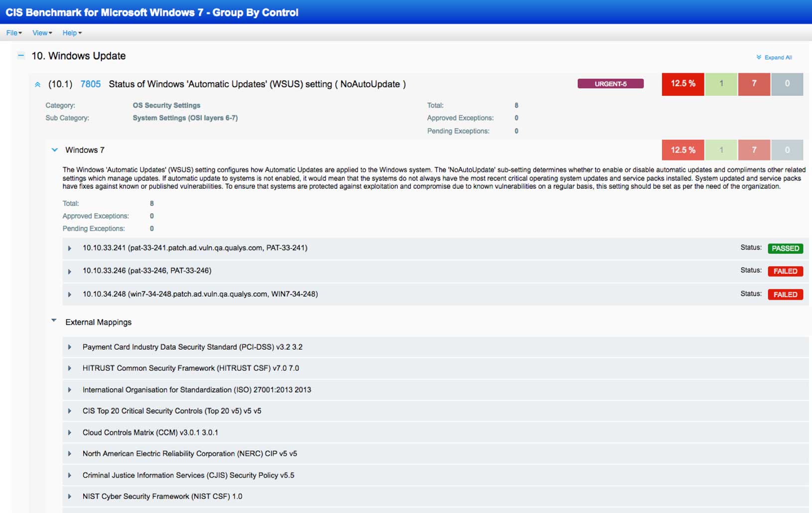The height and width of the screenshot is (513, 812).
Task: Click the Windows 7 row's 12.5% progress indicator
Action: [682, 149]
